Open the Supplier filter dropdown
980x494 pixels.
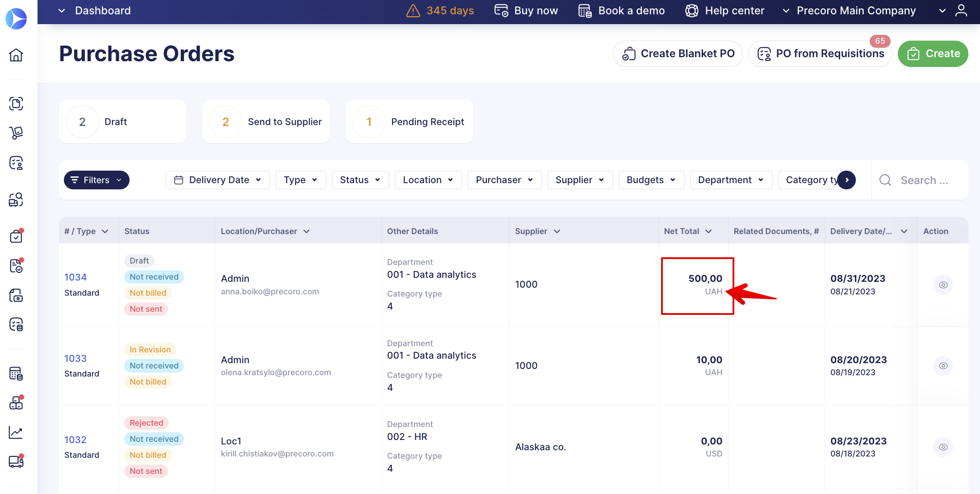tap(580, 180)
